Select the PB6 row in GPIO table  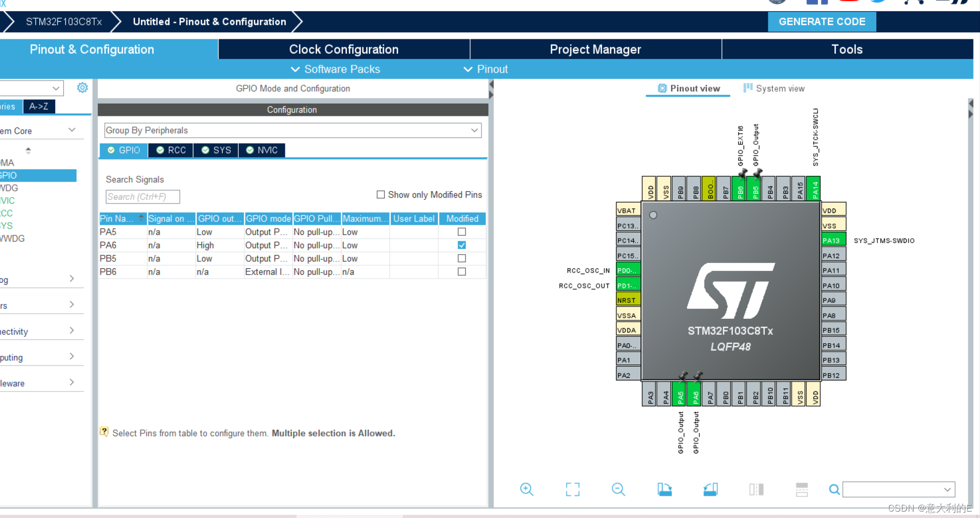click(292, 271)
